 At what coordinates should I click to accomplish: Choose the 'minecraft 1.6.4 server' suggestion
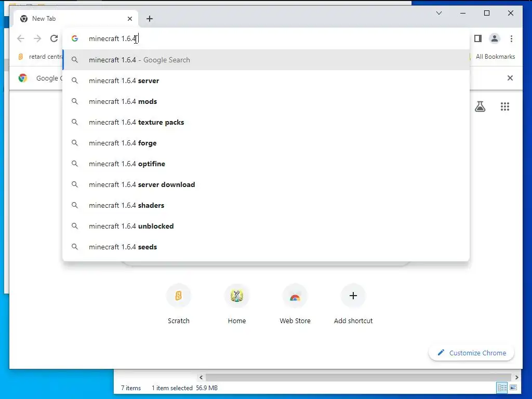click(267, 81)
